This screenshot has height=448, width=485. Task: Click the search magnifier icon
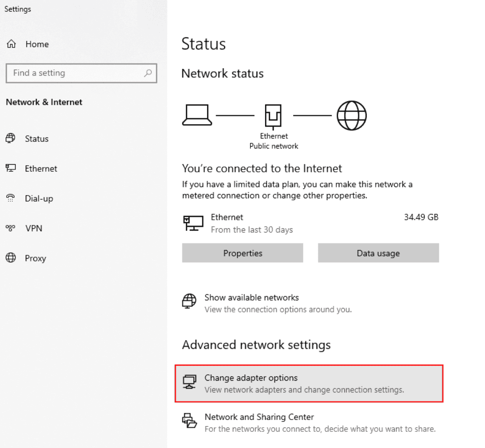click(148, 73)
